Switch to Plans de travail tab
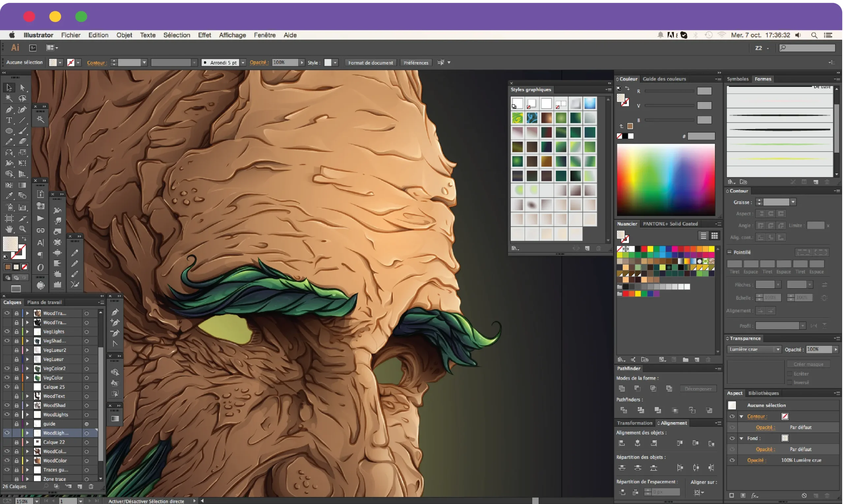844x504 pixels. (x=45, y=303)
